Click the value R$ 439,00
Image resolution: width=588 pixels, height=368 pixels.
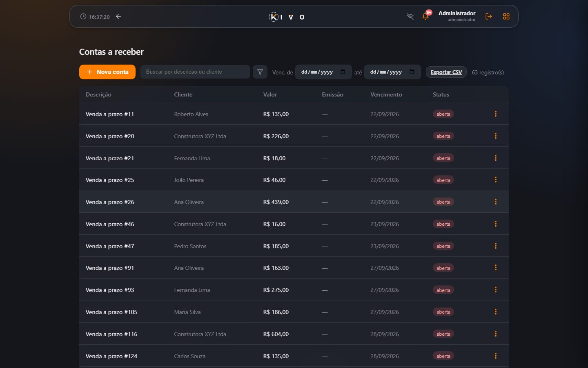click(276, 202)
